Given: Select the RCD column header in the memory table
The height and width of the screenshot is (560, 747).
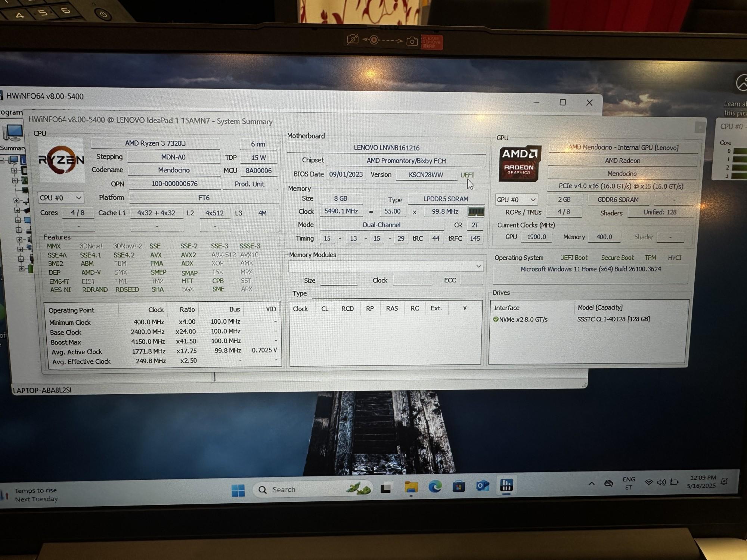Looking at the screenshot, I should (347, 309).
